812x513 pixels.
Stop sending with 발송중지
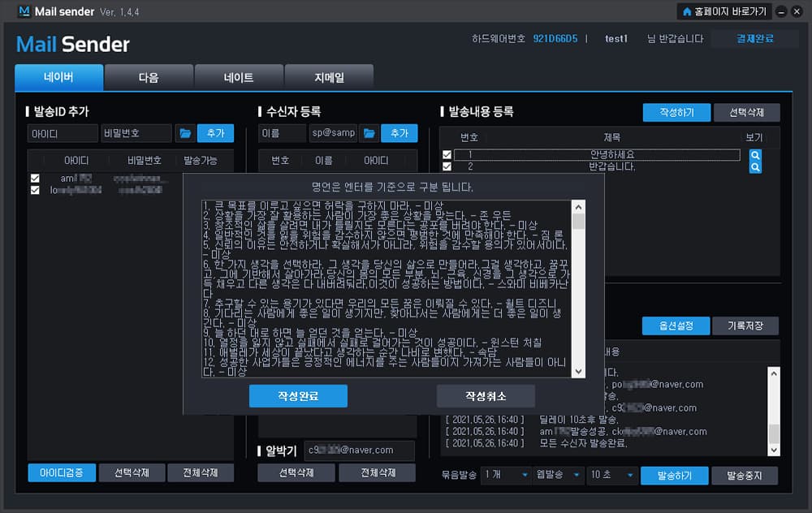pyautogui.click(x=745, y=475)
